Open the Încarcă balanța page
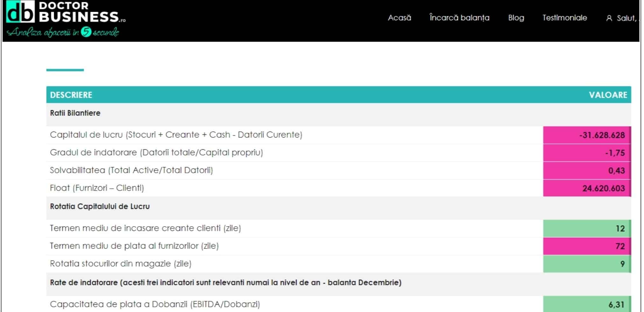Screen dimensions: 644x312 [459, 18]
